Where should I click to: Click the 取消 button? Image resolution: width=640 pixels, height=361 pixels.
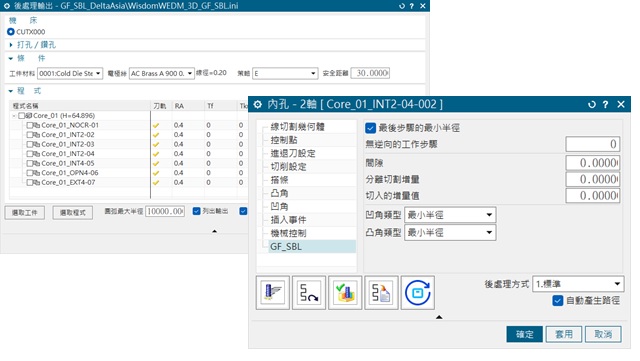603,334
